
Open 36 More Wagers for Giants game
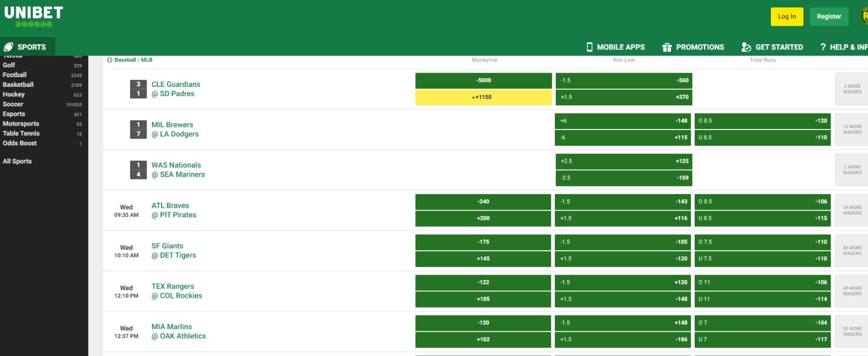(852, 250)
